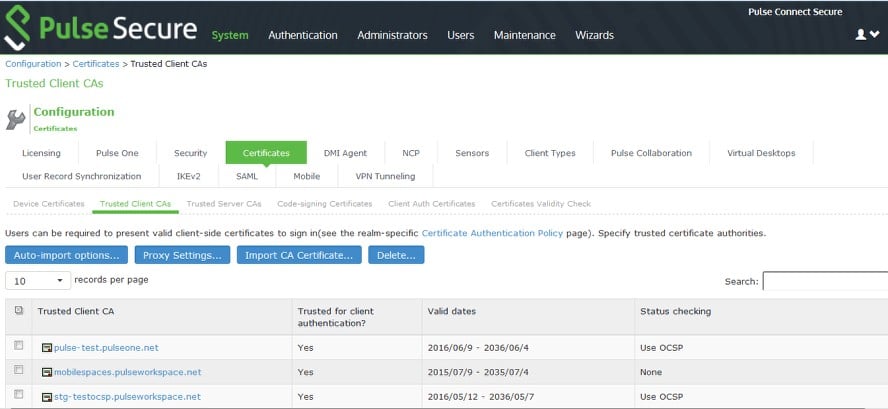This screenshot has height=409, width=888.
Task: Click certificate icon beside pulse-test.pulseone.net
Action: [x=47, y=348]
